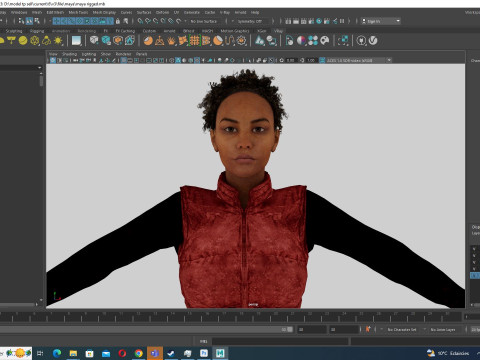Click the white cube proxy shelf icon
The image size is (480, 360).
pos(94,41)
